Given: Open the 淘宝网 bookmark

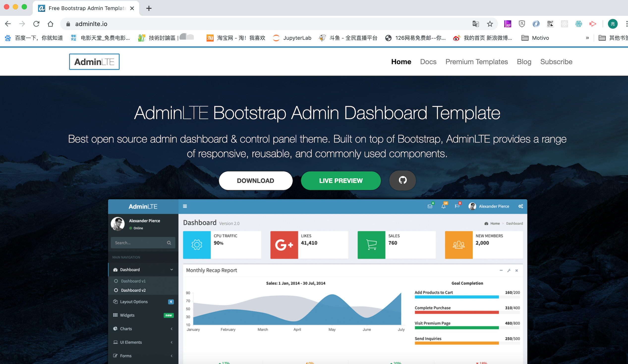Looking at the screenshot, I should 236,38.
